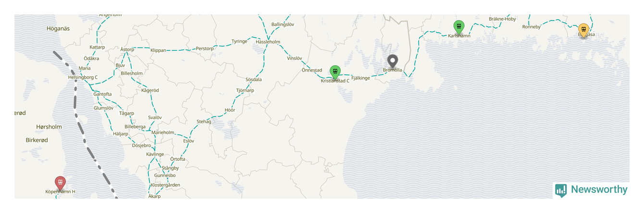Select the Åstorp junction label
The width and height of the screenshot is (644, 213).
(127, 49)
